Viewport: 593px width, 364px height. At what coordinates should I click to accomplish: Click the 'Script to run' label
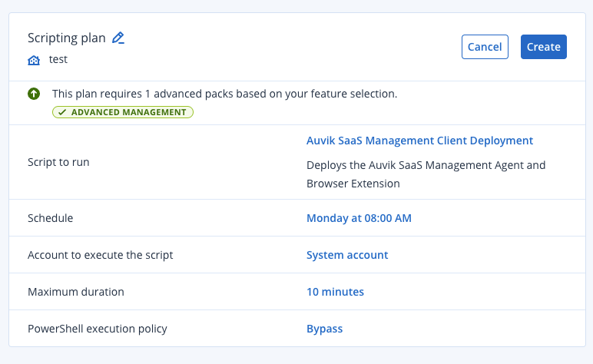(58, 162)
